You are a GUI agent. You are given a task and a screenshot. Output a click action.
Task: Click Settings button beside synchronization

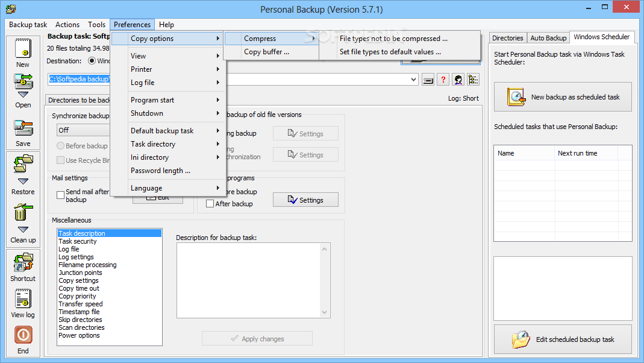tap(305, 154)
